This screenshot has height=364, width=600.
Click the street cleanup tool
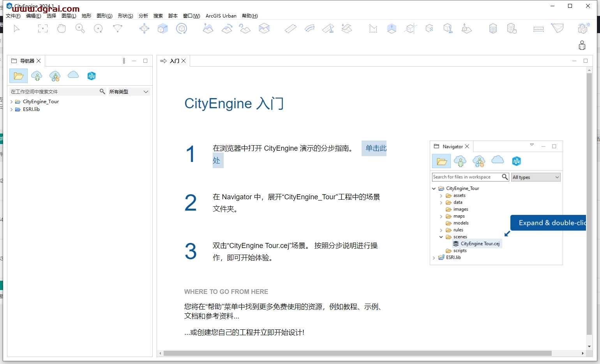point(328,28)
